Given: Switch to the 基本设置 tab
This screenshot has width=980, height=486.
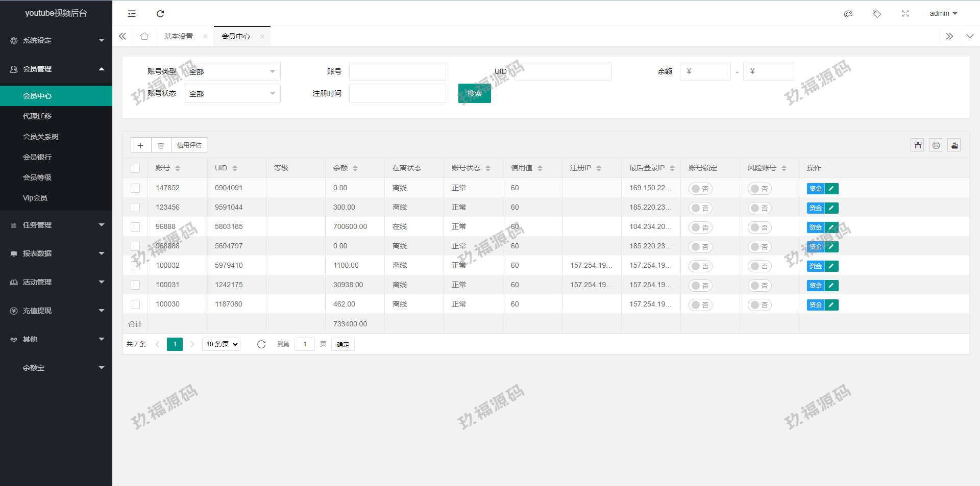Looking at the screenshot, I should (179, 36).
